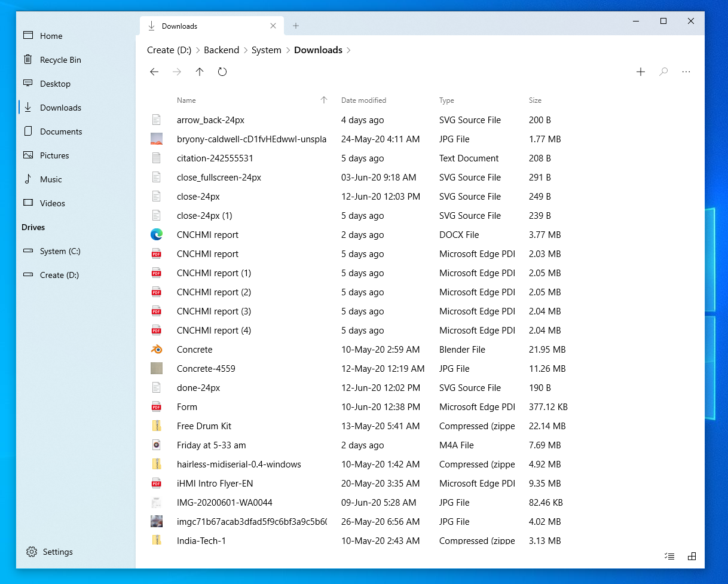Open Recycle Bin in the sidebar

pos(77,60)
